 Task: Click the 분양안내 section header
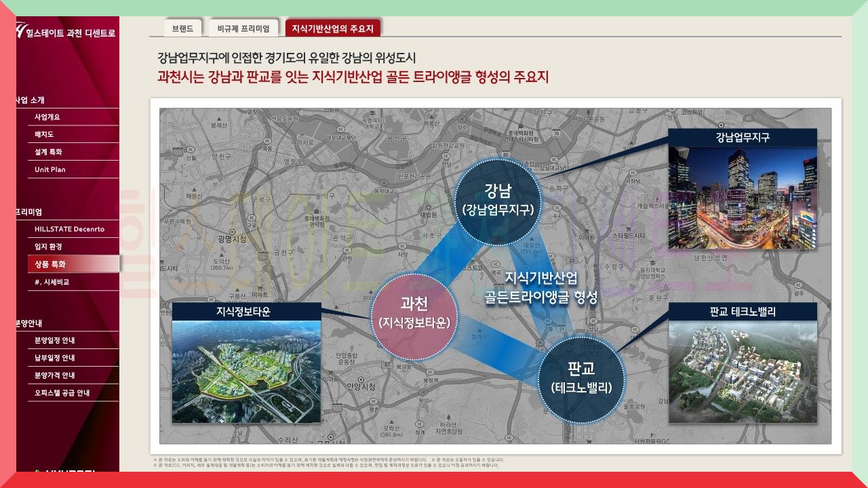coord(29,323)
